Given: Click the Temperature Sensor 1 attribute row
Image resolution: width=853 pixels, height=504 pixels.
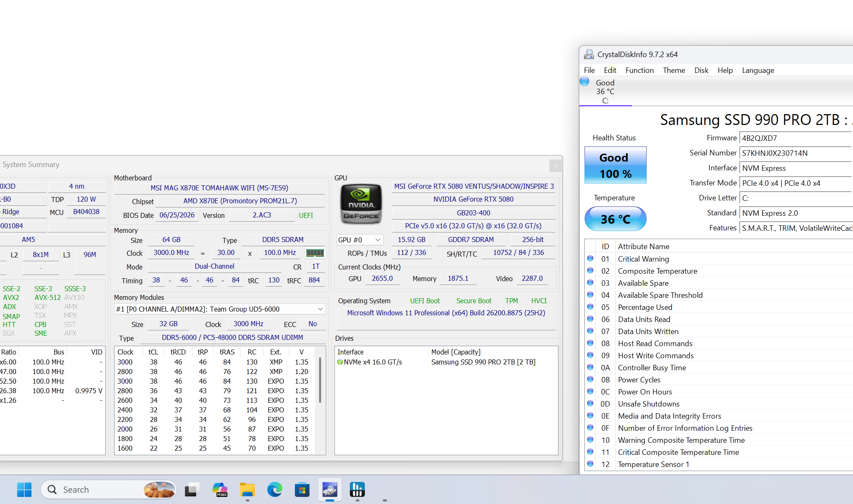Looking at the screenshot, I should (719, 464).
